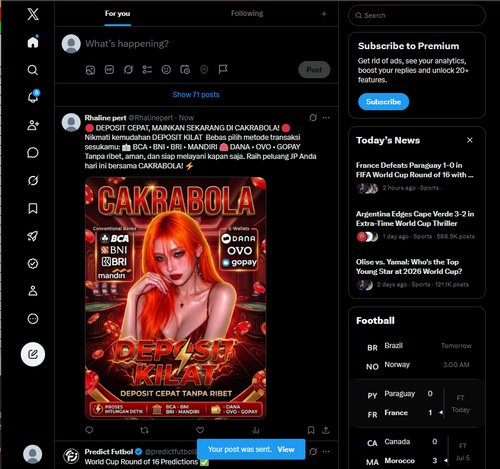Open the rocket icon in sidebar
This screenshot has height=469, width=500.
coord(33,236)
